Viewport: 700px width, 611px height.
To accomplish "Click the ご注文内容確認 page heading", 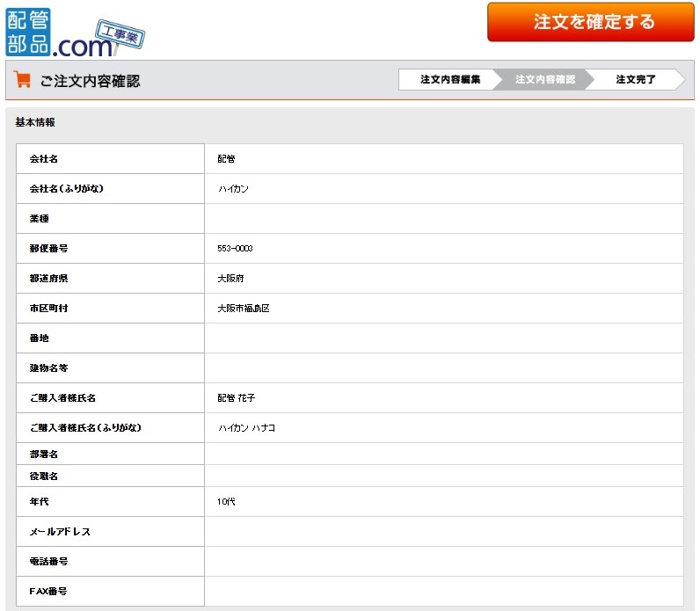I will tap(90, 81).
